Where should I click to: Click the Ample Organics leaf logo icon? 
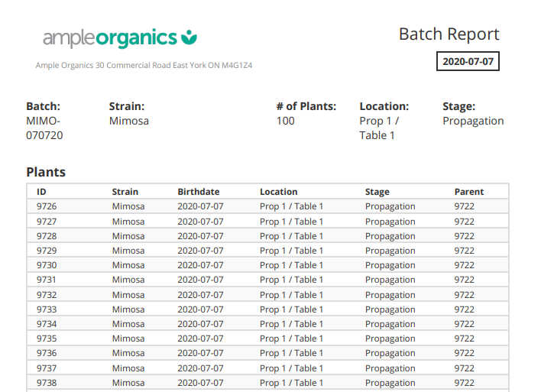tap(190, 37)
